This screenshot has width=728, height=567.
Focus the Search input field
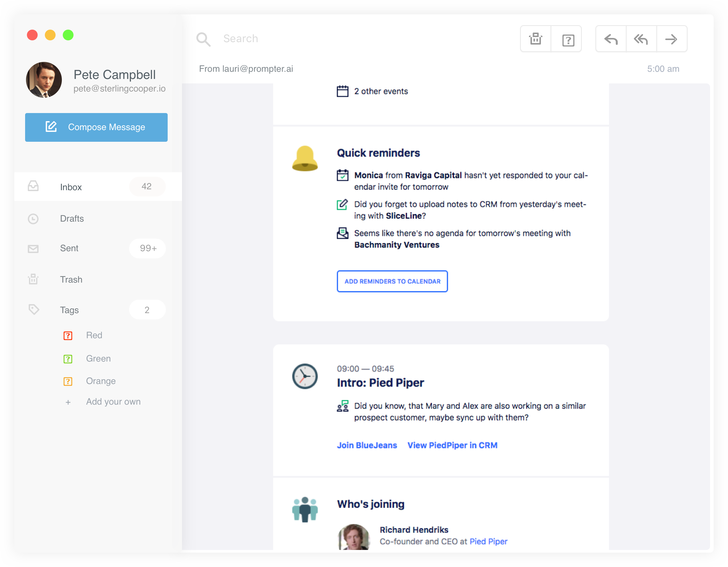(x=333, y=39)
